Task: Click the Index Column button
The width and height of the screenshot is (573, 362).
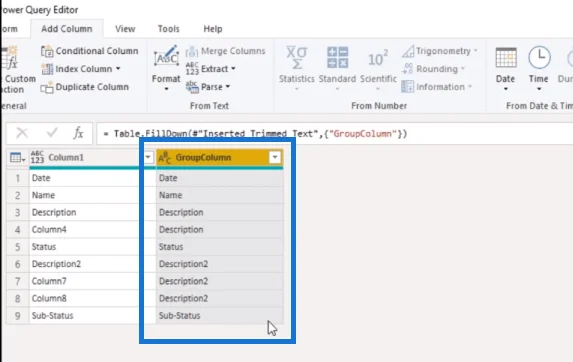Action: [x=77, y=69]
